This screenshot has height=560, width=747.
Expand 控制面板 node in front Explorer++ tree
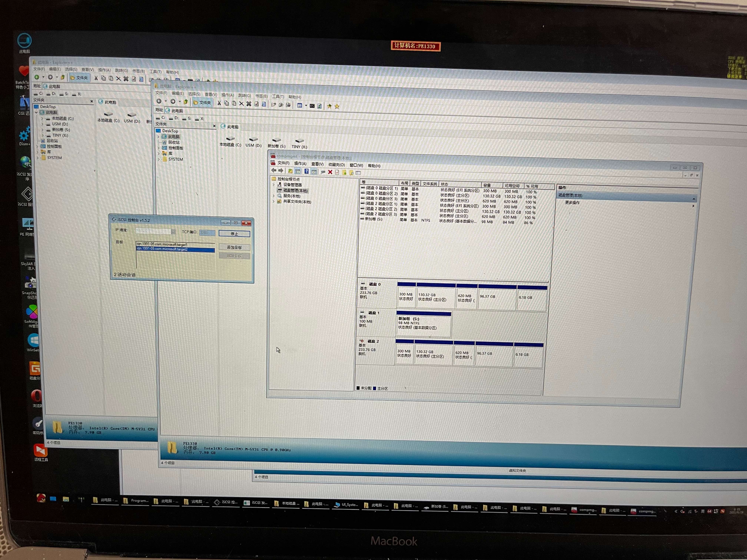click(158, 148)
